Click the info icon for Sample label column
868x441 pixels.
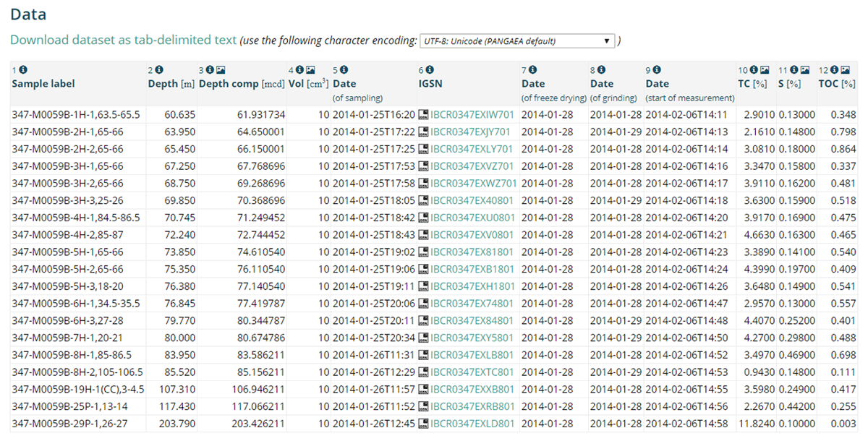(x=23, y=70)
